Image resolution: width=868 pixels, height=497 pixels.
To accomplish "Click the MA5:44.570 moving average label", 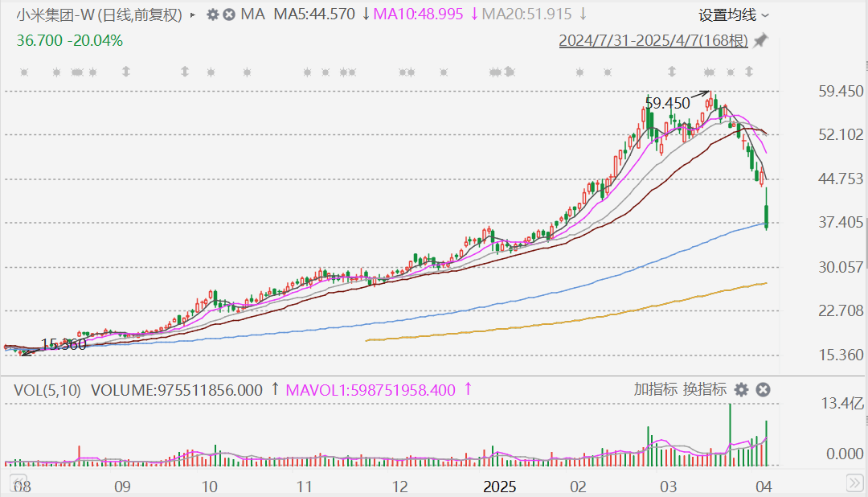I will [314, 14].
